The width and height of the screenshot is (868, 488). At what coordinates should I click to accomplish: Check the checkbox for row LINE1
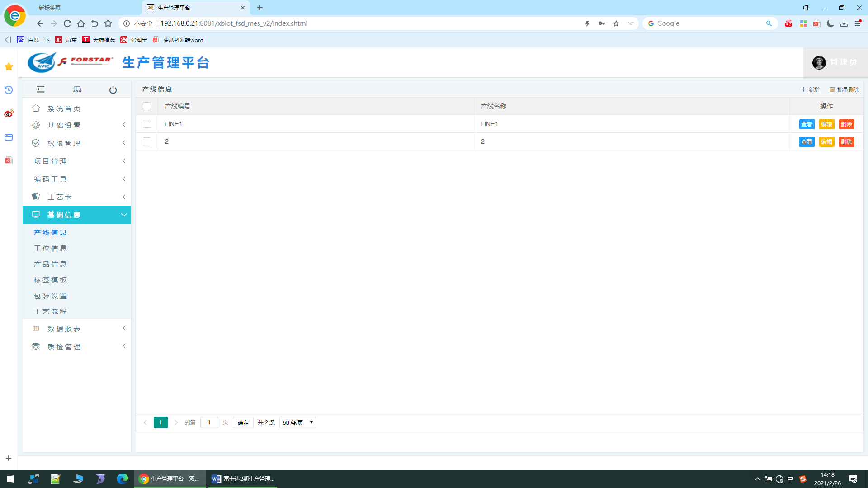[147, 124]
